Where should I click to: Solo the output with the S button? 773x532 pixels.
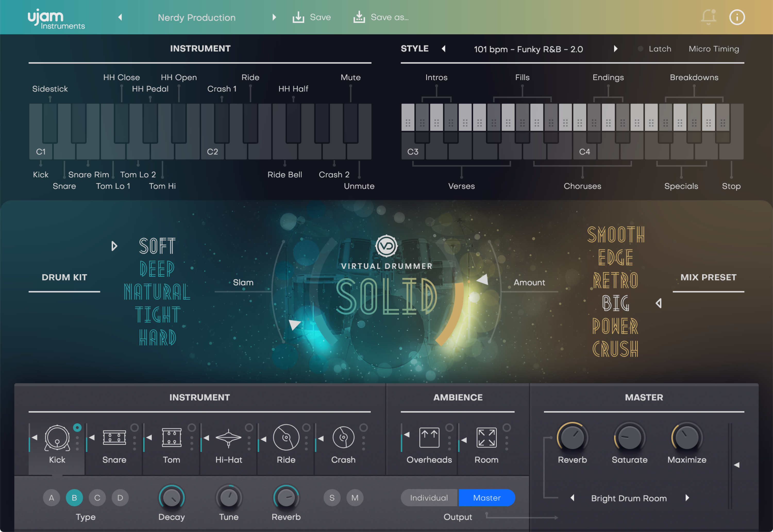click(x=332, y=498)
